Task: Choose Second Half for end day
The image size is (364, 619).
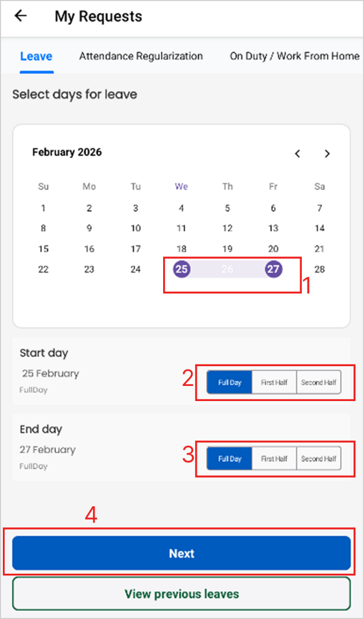Action: pos(319,459)
